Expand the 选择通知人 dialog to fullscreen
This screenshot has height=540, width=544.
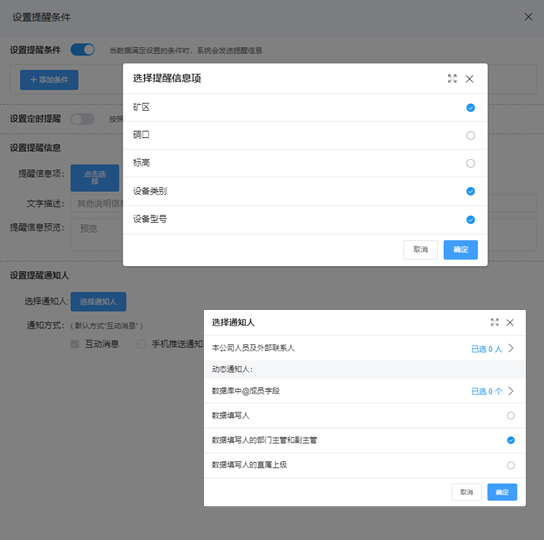(x=495, y=322)
